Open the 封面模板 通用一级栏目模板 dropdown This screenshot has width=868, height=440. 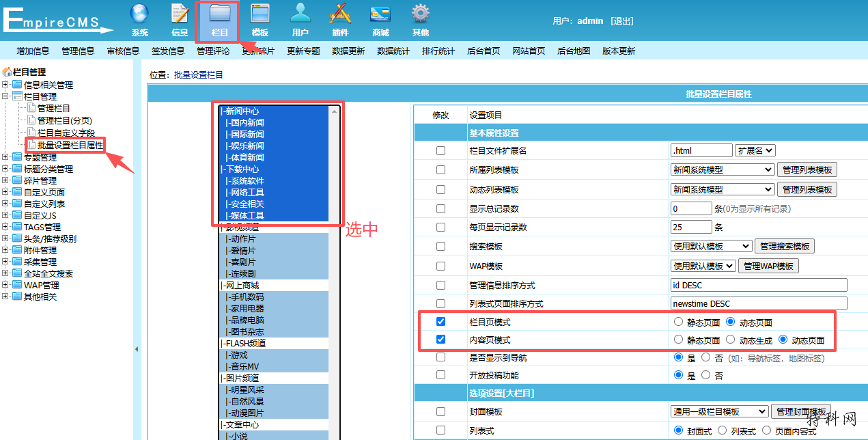720,411
